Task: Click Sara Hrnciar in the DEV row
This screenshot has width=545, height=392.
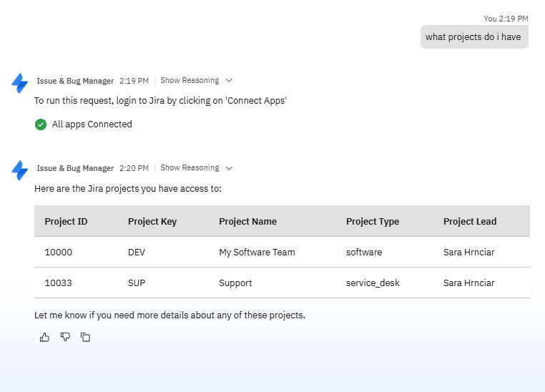Action: coord(469,253)
